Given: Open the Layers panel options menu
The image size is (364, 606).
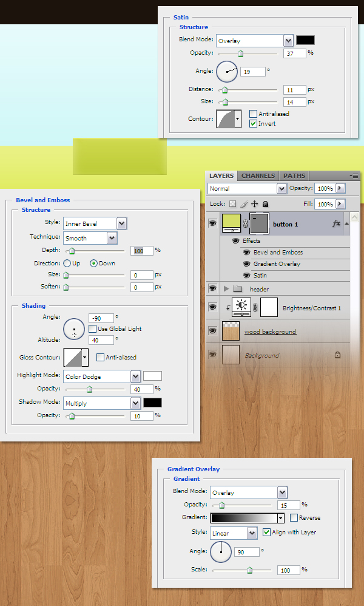Looking at the screenshot, I should tap(354, 175).
